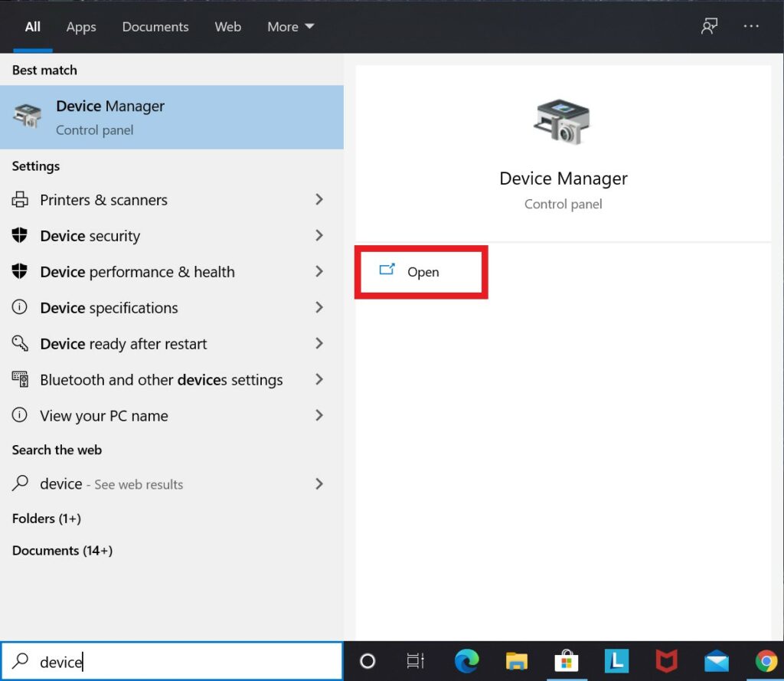Open Microsoft Store from the taskbar
Image resolution: width=784 pixels, height=681 pixels.
(567, 661)
